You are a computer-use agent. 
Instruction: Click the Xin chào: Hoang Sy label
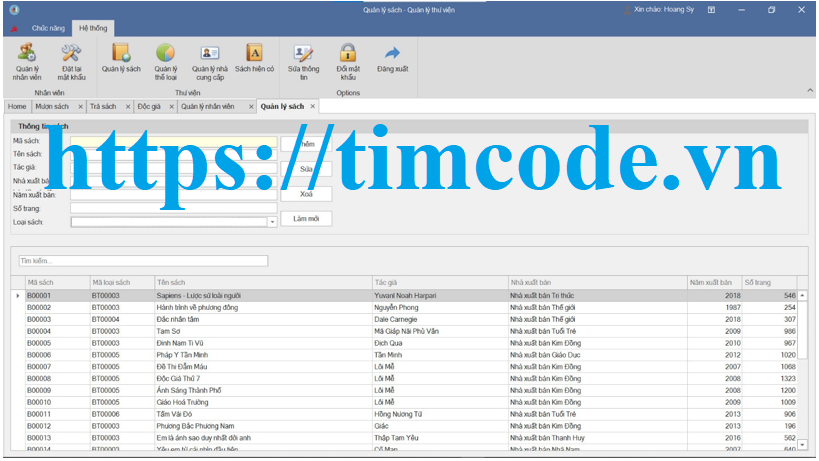tap(663, 9)
